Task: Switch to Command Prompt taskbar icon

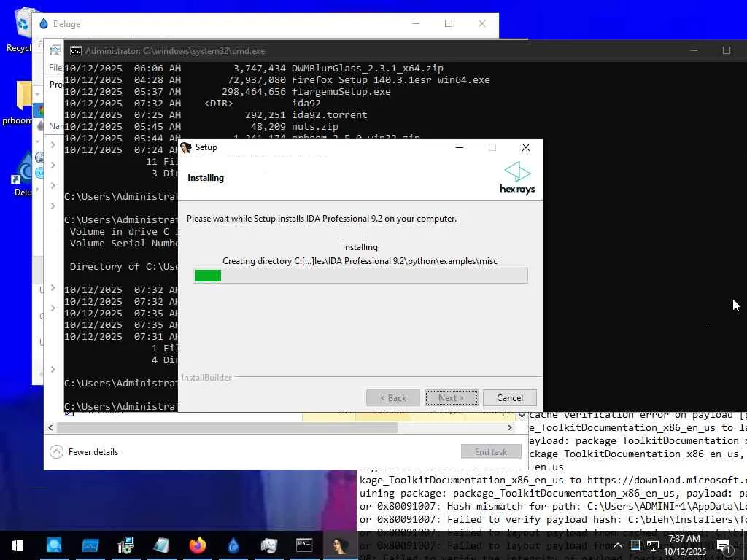Action: 304,545
